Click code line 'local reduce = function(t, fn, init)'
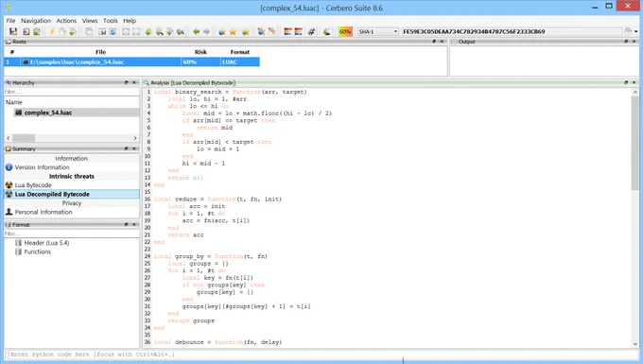Image resolution: width=643 pixels, height=364 pixels. (x=217, y=199)
